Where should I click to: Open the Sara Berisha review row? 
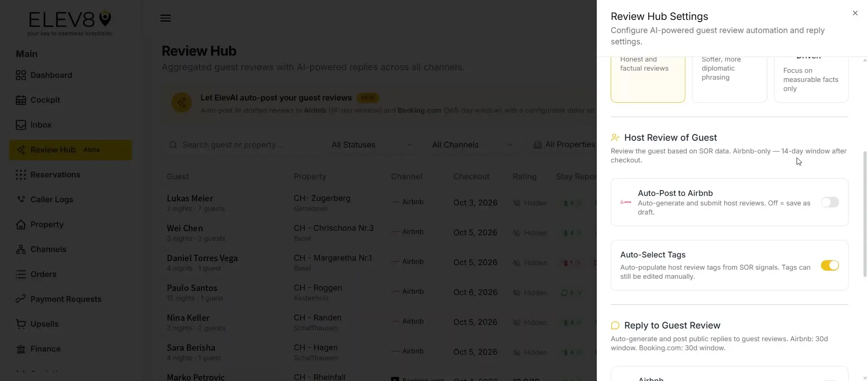[380, 352]
